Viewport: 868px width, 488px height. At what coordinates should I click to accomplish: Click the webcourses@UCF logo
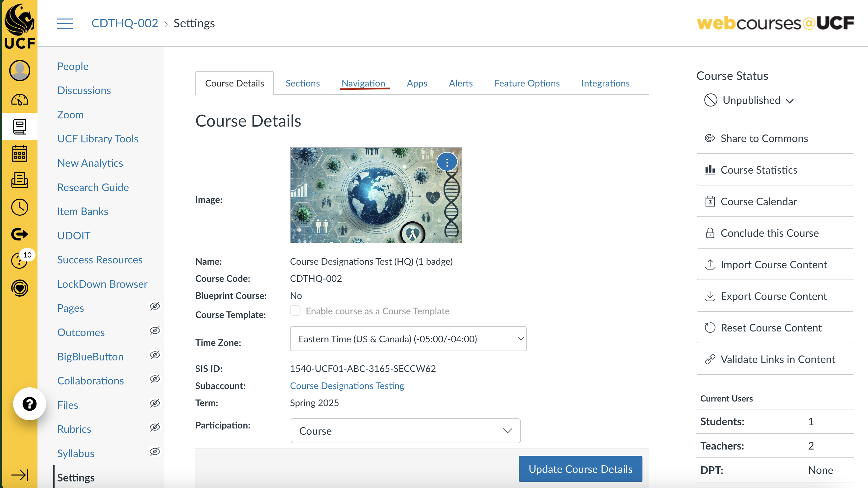pos(775,23)
